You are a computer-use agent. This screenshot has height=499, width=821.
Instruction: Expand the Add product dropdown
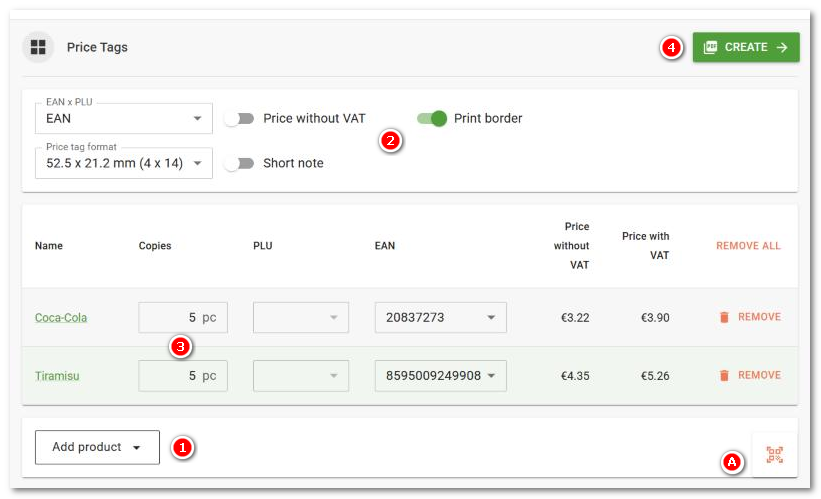[x=97, y=447]
